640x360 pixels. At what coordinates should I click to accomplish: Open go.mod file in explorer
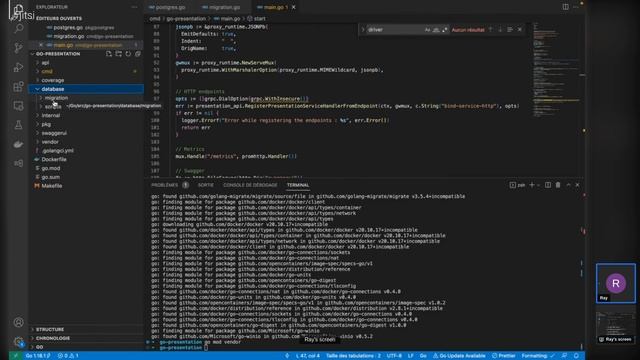(51, 168)
